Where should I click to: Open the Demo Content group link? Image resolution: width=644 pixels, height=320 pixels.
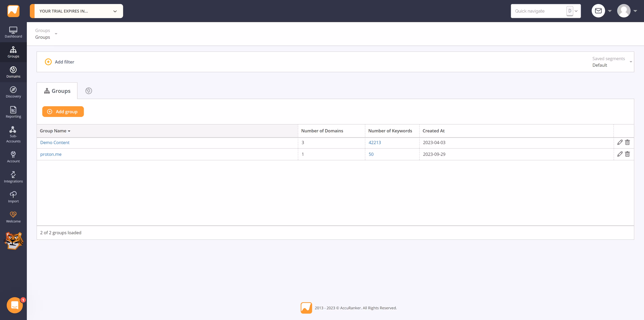coord(55,143)
